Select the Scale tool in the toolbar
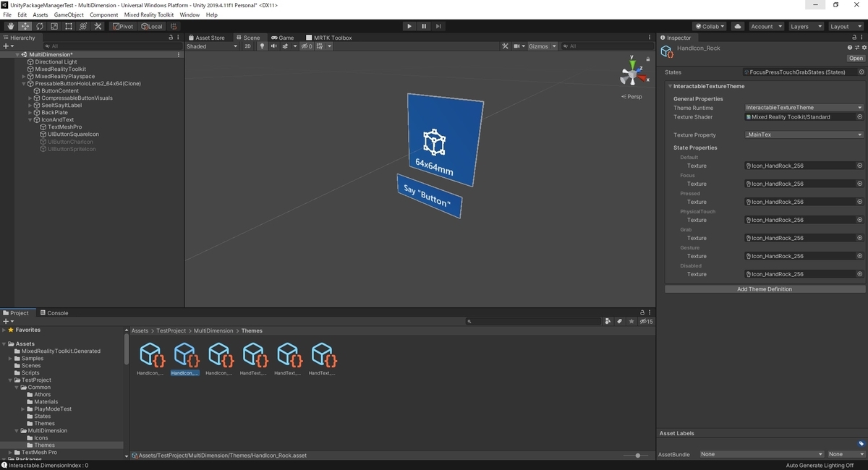868x470 pixels. [54, 26]
